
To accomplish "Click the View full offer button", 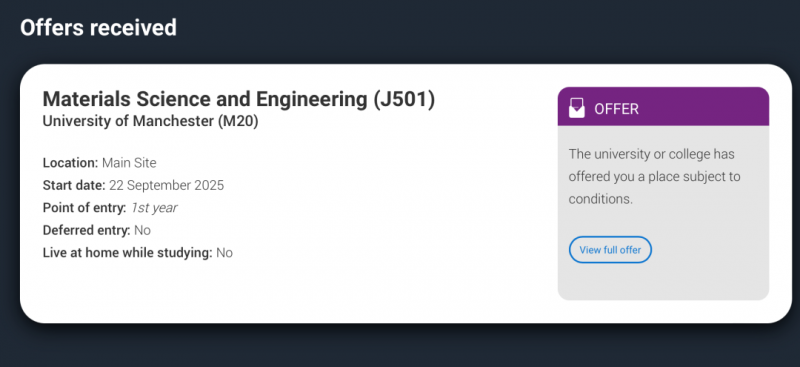I will point(610,250).
